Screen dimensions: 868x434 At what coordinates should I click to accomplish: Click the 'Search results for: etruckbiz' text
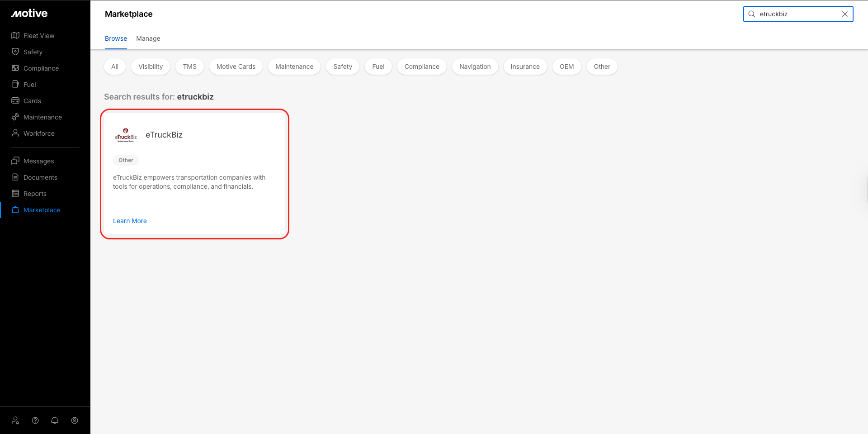pyautogui.click(x=159, y=97)
